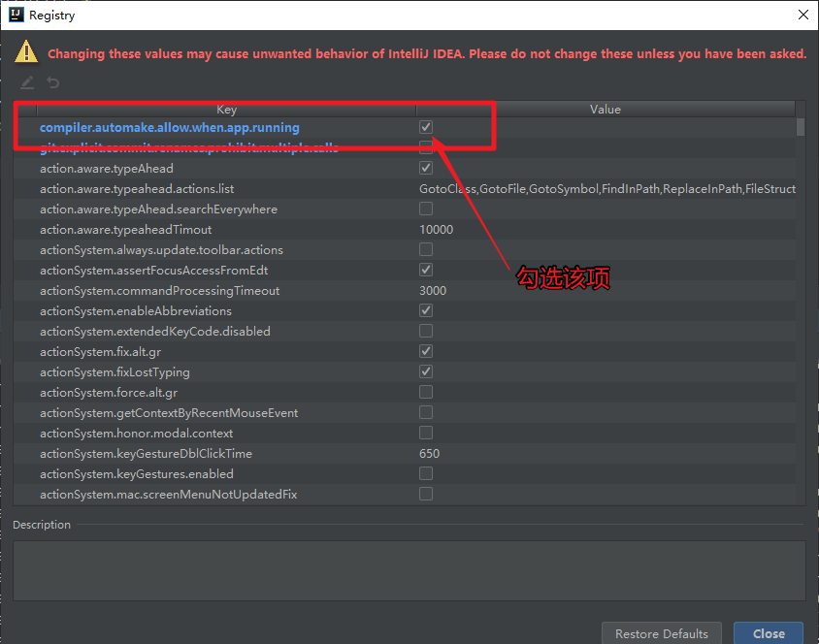Check actionSystem.honor.modal.context checkbox
This screenshot has width=819, height=644.
[426, 433]
